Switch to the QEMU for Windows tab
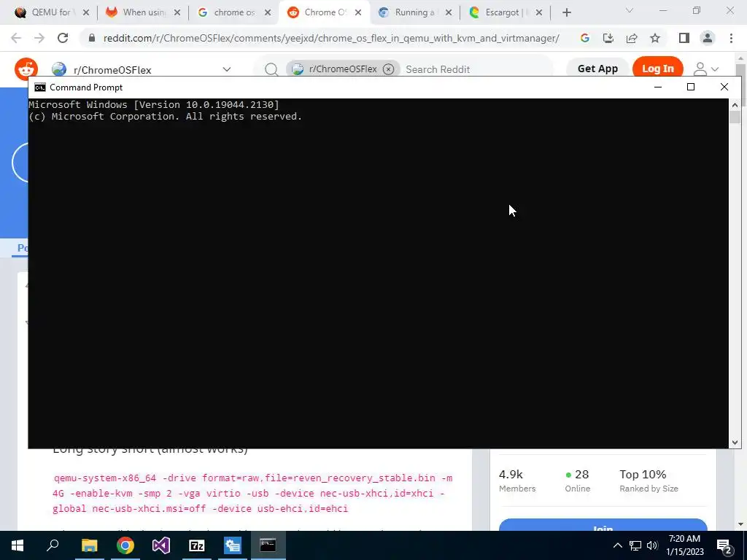This screenshot has height=560, width=747. pyautogui.click(x=45, y=12)
